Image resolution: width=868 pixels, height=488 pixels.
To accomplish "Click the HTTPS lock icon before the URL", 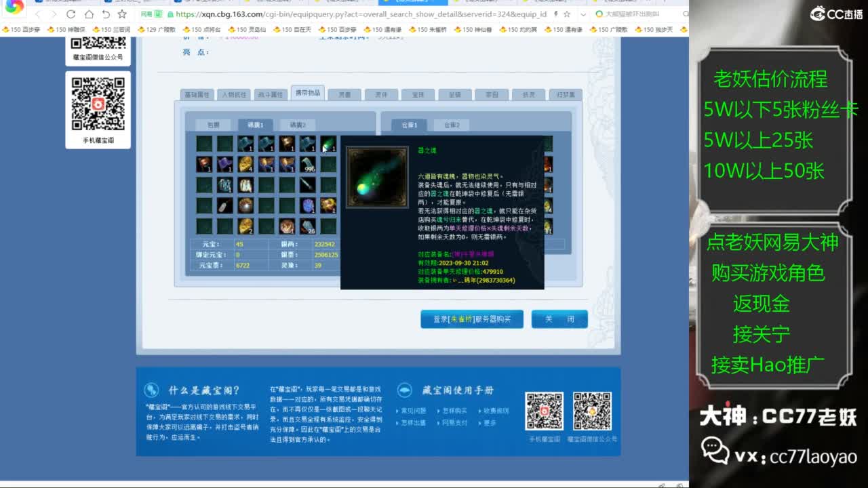I will click(x=171, y=14).
